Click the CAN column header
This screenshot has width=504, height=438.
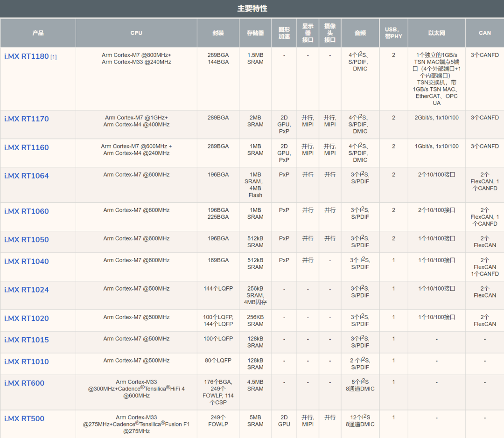pos(485,33)
